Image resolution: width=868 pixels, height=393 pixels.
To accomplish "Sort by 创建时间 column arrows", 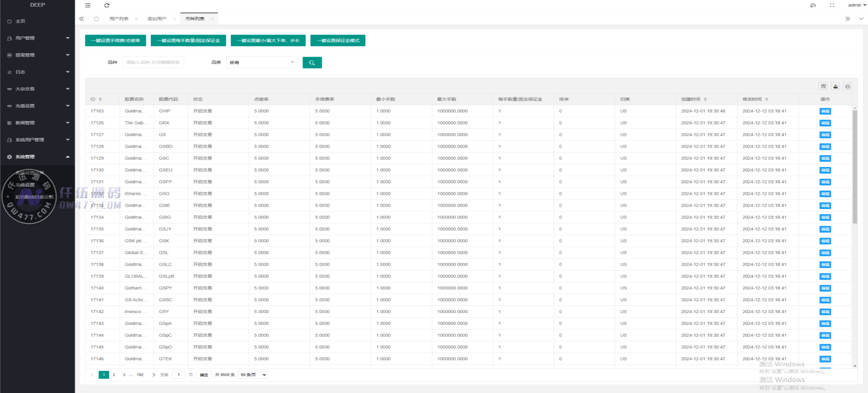I will point(705,99).
